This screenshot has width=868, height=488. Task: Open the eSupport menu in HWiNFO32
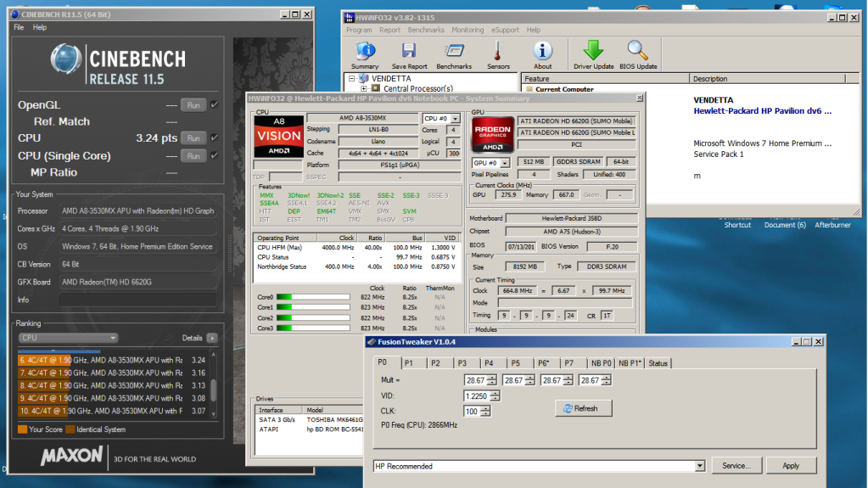505,30
